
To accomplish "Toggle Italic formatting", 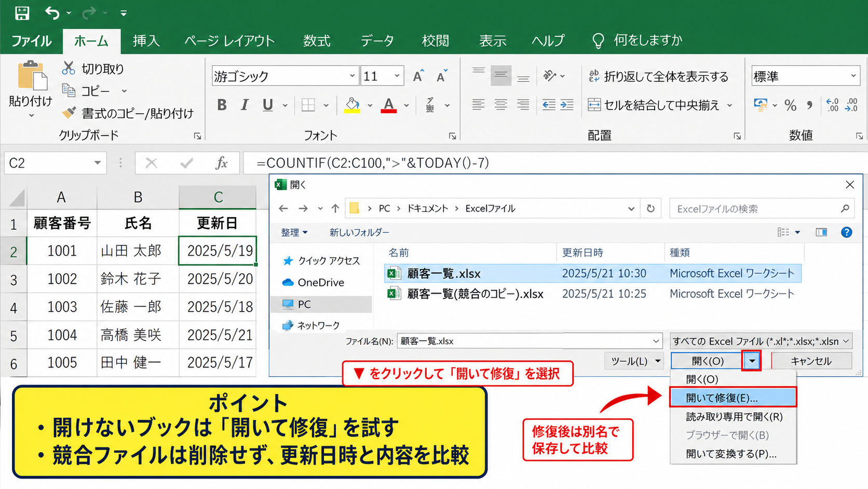I will coord(245,105).
